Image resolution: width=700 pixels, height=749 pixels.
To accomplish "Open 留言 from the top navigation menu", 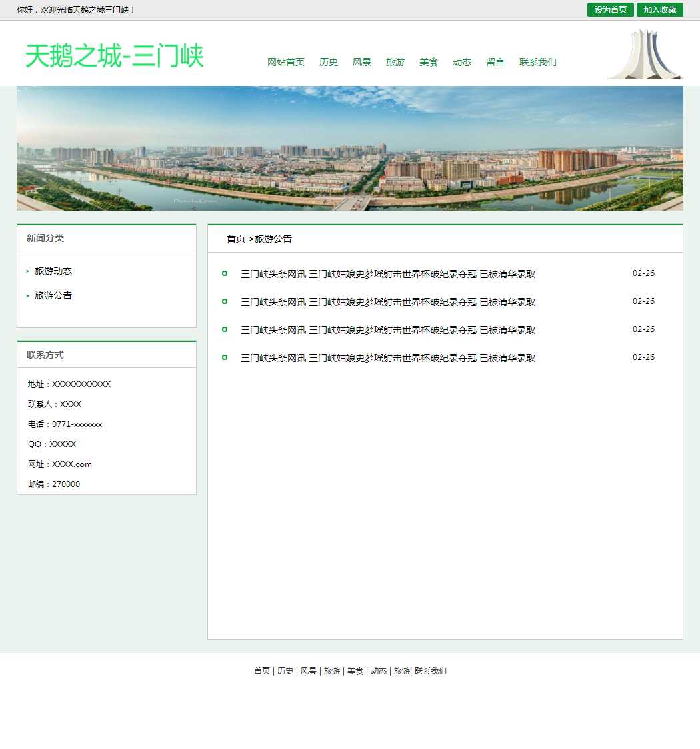I will [x=495, y=62].
